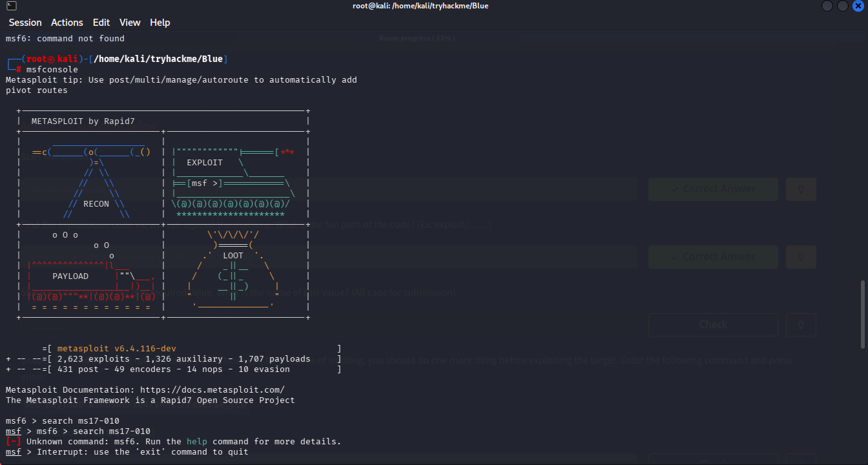The image size is (868, 465).
Task: Open the Session menu
Action: (25, 23)
